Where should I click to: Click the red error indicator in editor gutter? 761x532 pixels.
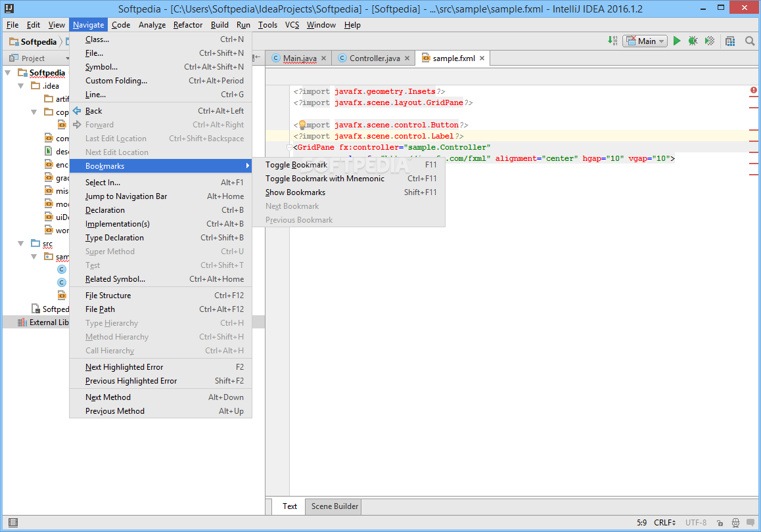753,90
